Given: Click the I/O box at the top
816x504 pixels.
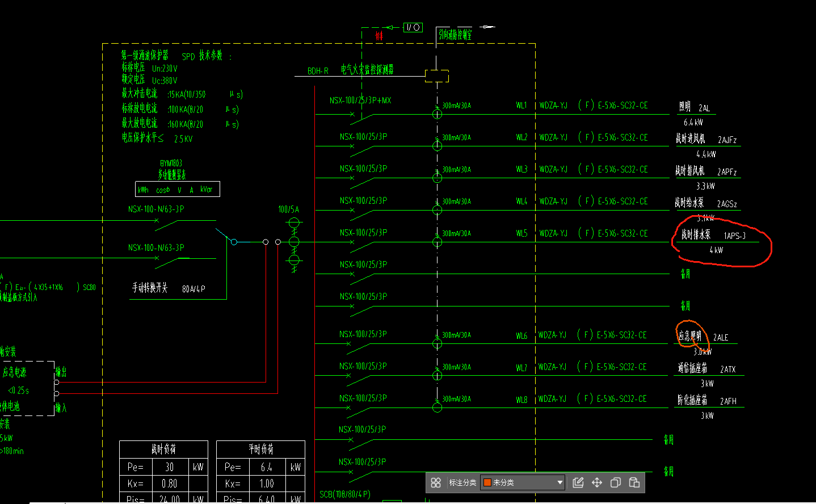Looking at the screenshot, I should 413,27.
